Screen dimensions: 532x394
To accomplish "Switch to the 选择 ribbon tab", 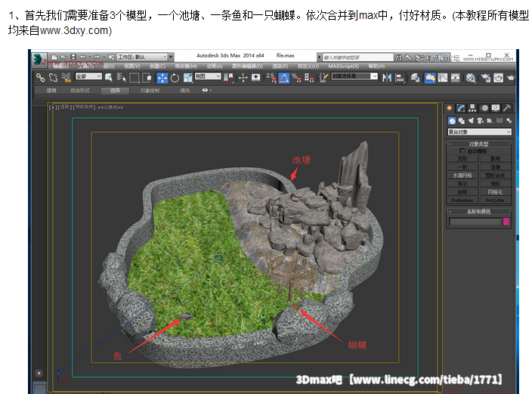I will point(115,90).
